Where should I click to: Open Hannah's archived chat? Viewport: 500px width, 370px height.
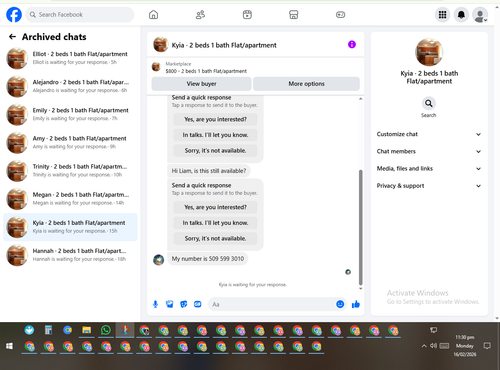70,255
